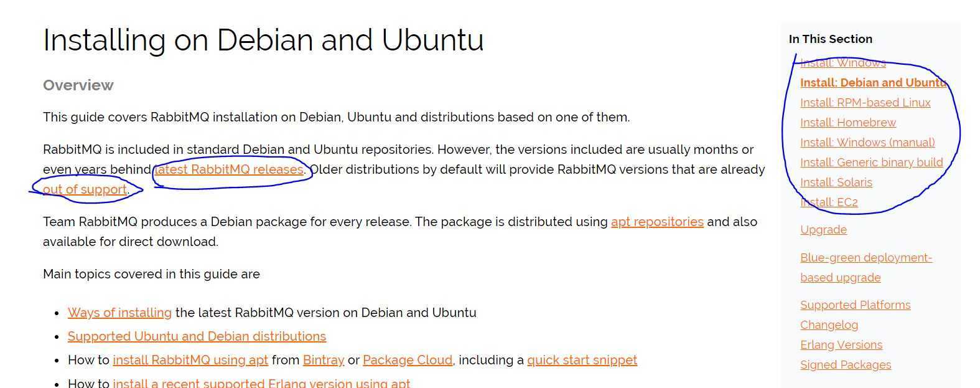Screen dimensions: 980x388
Task: Jump to quick start snippet
Action: [x=582, y=360]
